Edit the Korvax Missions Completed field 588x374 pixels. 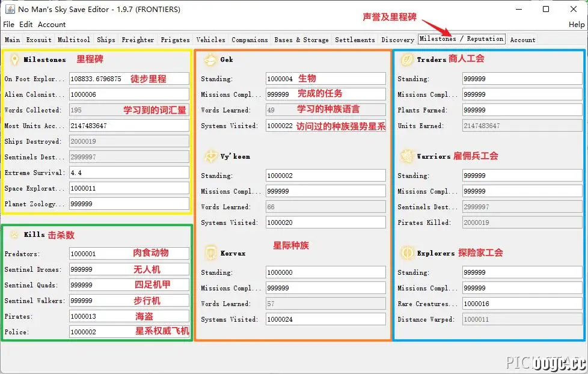(325, 288)
